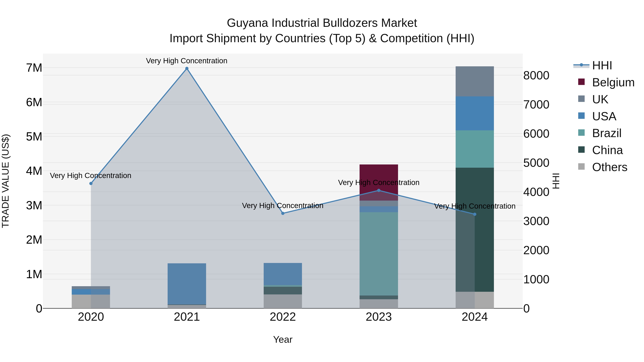Click the 2020 x-axis label
Viewport: 644px width, 362px height.
pyautogui.click(x=91, y=317)
